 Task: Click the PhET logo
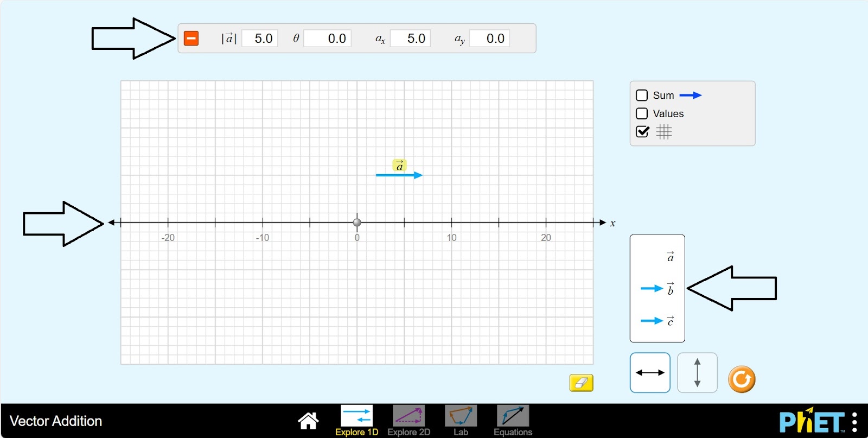point(810,421)
